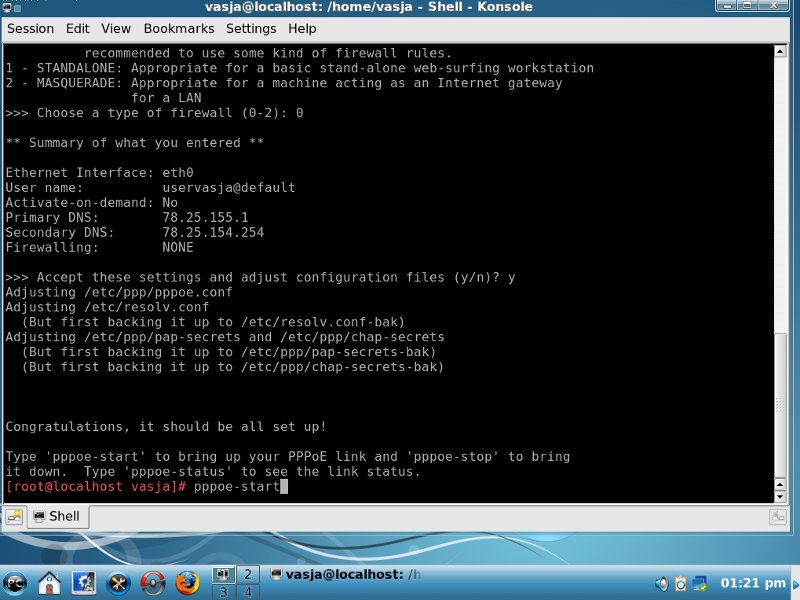Launch Firefox from the panel
This screenshot has height=600, width=800.
point(187,581)
